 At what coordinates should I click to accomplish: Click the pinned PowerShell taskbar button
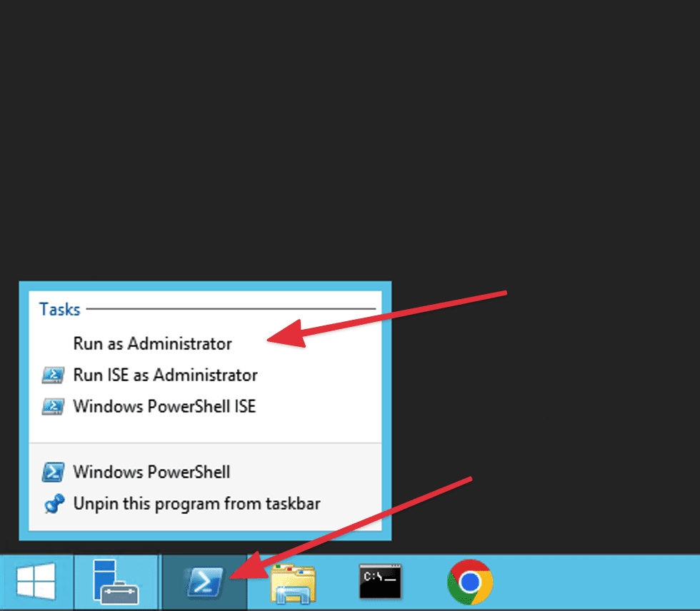(204, 582)
